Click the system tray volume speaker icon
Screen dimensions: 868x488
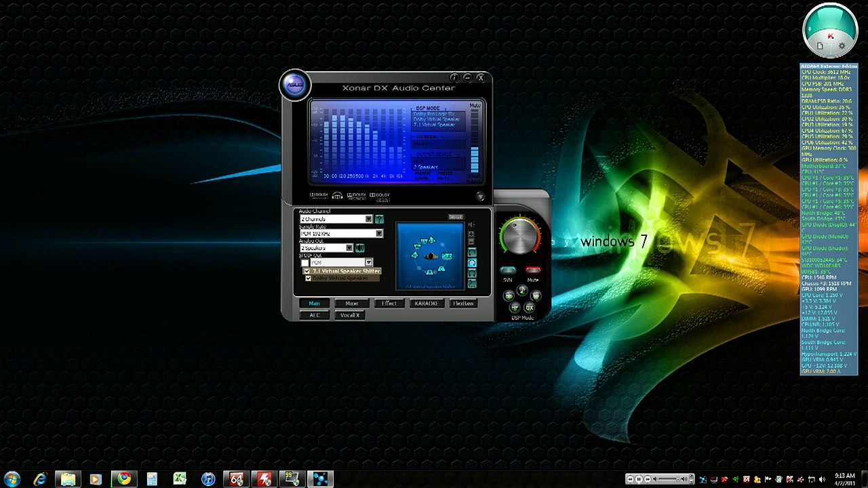point(822,480)
